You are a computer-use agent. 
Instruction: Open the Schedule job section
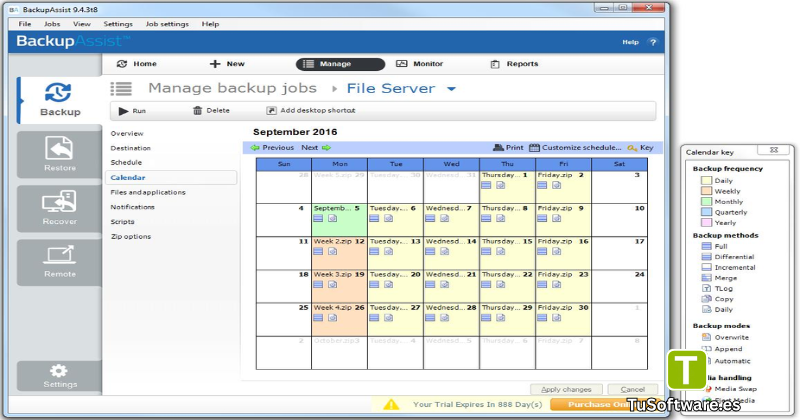point(126,162)
